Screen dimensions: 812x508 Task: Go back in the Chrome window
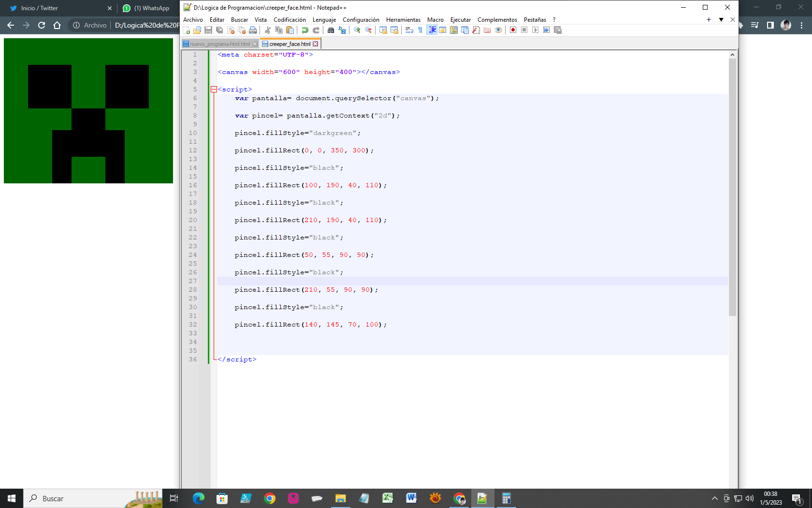pos(11,25)
